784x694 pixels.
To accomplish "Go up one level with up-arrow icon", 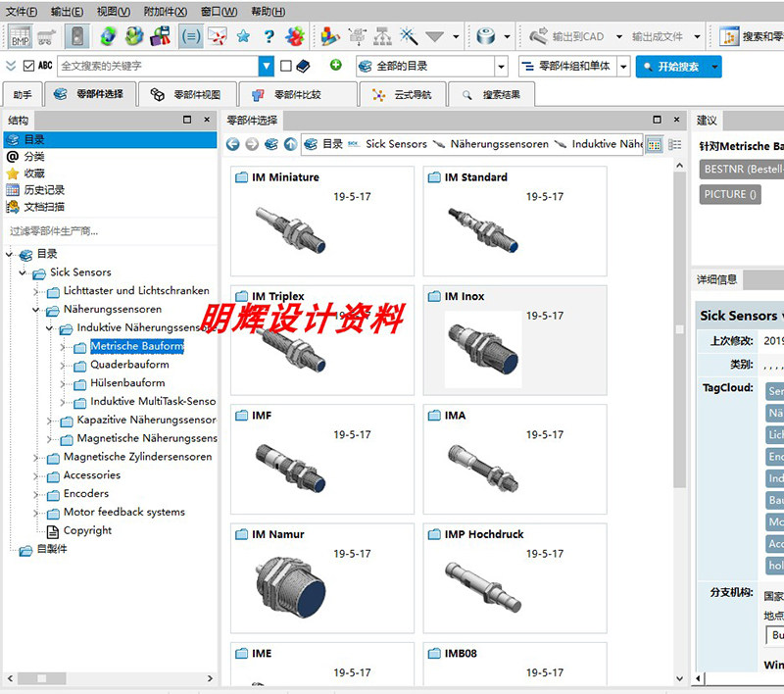I will tap(290, 144).
